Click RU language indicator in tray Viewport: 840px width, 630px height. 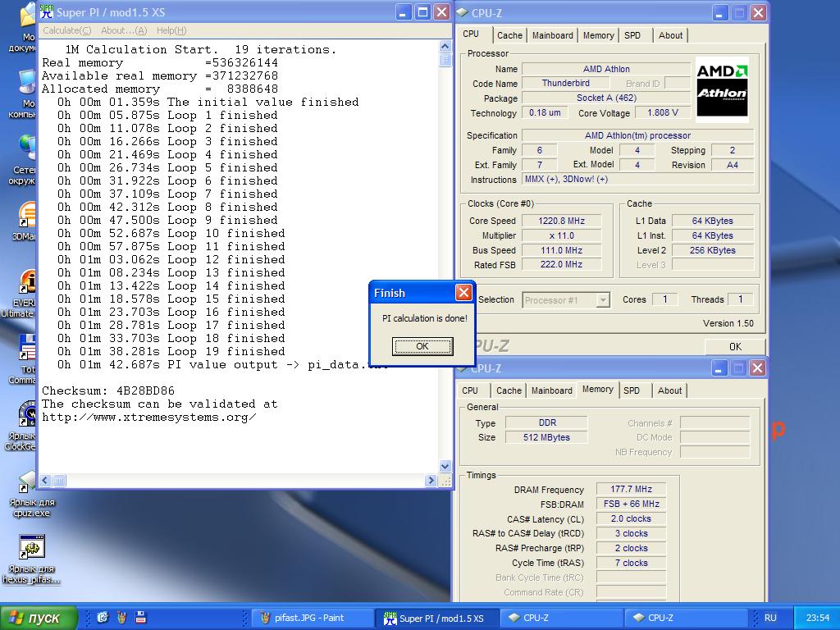click(769, 618)
